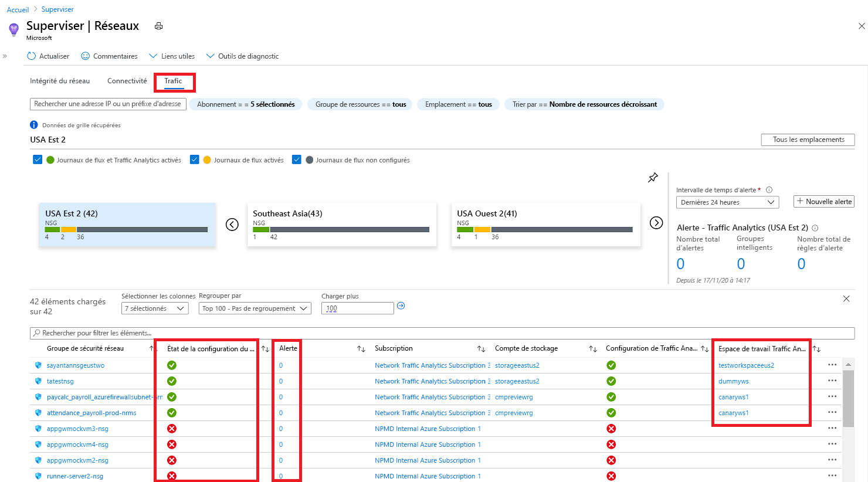Click the load more arrow icon
Viewport: 868px width, 482px height.
[401, 306]
